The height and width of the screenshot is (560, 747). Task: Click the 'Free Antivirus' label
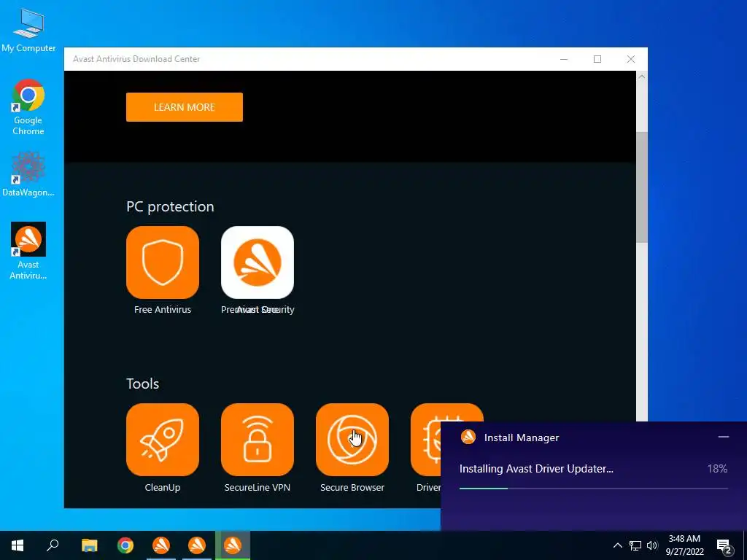tap(163, 309)
